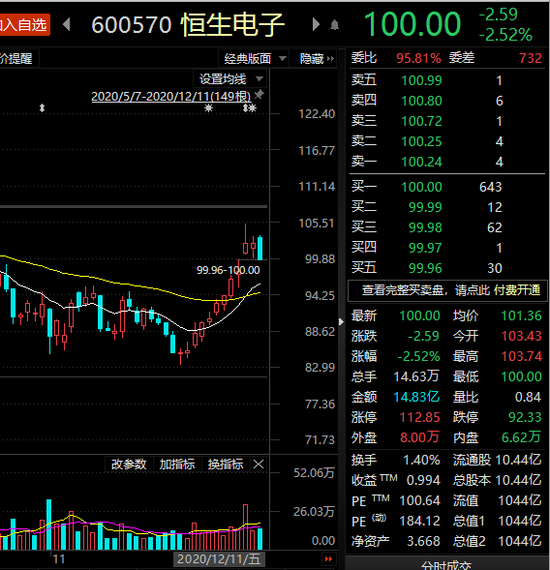This screenshot has width=550, height=570.
Task: Click the 均价 value 101.36
Action: click(521, 316)
